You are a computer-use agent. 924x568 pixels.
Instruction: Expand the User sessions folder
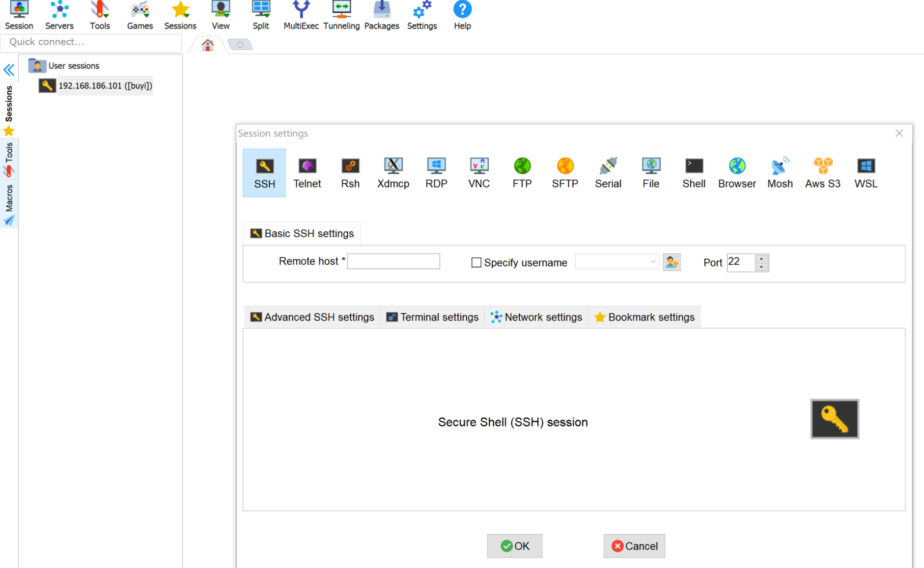(37, 65)
